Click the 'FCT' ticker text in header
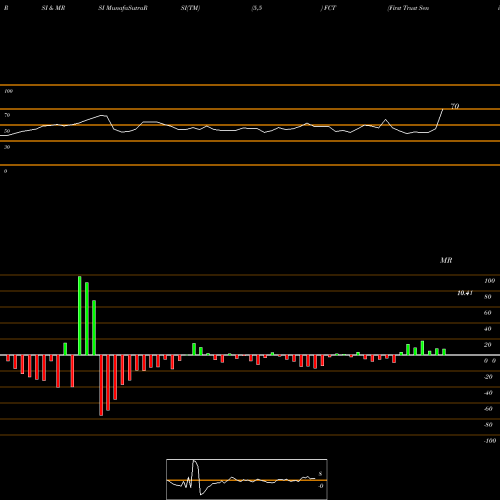The height and width of the screenshot is (500, 500). click(x=330, y=8)
